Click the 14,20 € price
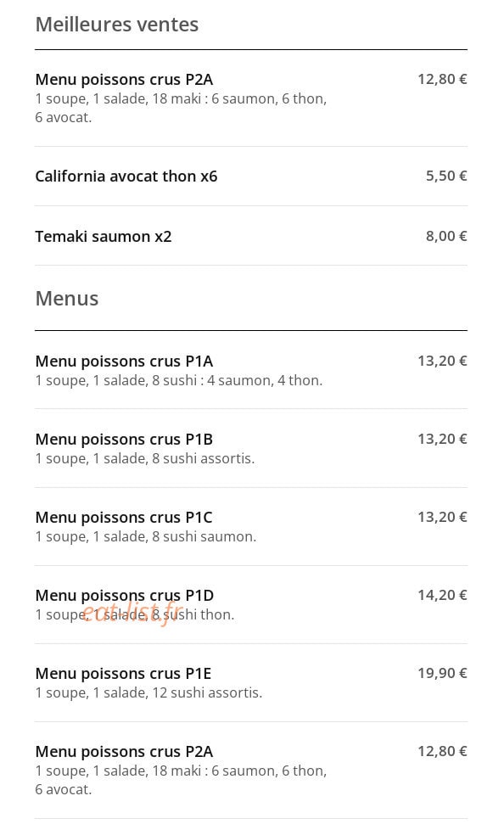The width and height of the screenshot is (504, 824). point(442,595)
